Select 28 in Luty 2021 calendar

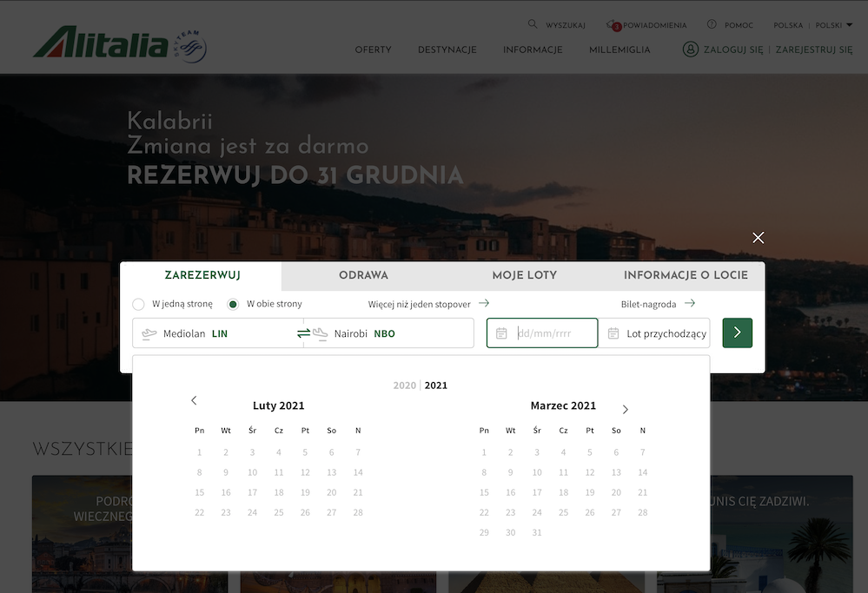[358, 513]
